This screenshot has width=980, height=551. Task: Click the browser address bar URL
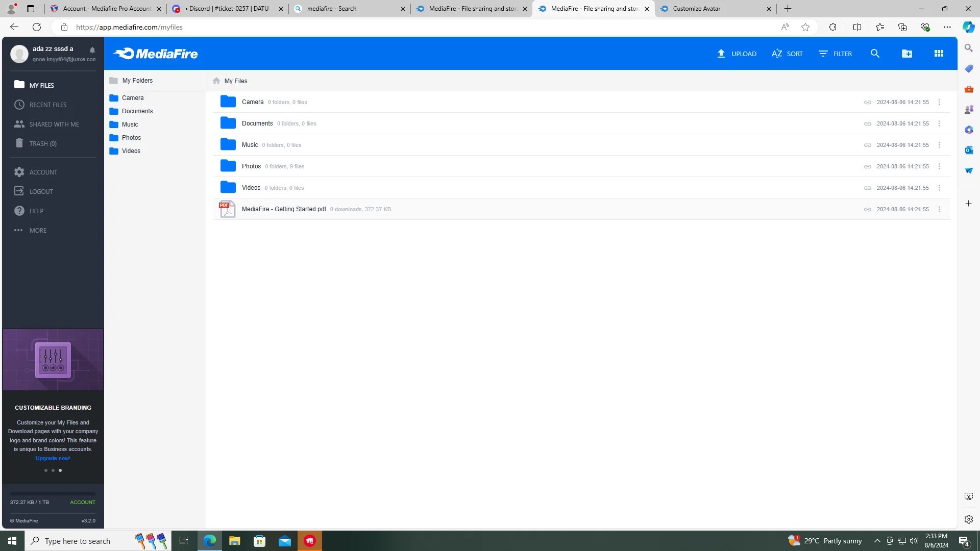[x=129, y=27]
